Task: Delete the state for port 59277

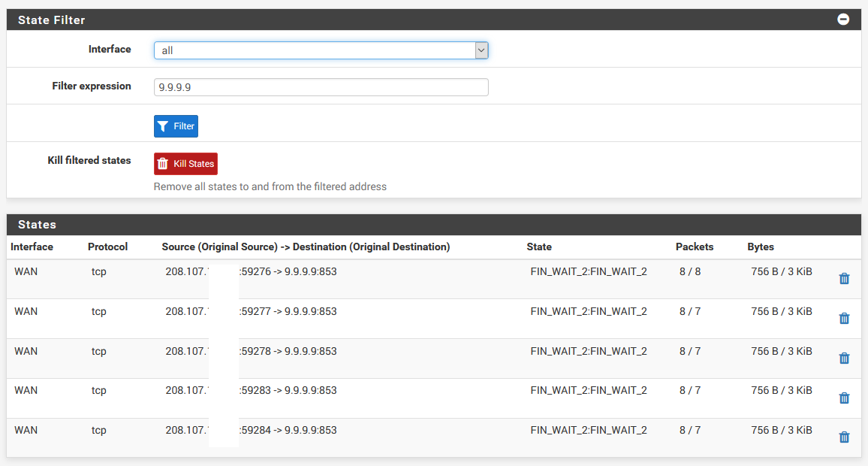Action: [x=844, y=319]
